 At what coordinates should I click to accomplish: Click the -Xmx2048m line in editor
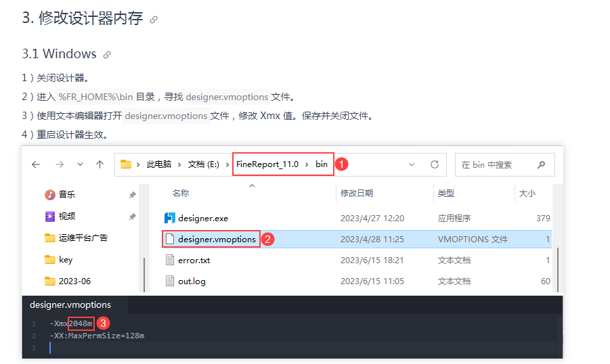pyautogui.click(x=71, y=323)
